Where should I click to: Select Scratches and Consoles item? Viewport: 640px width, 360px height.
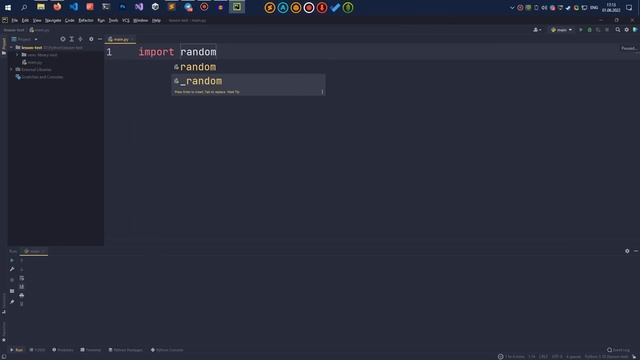click(x=39, y=77)
